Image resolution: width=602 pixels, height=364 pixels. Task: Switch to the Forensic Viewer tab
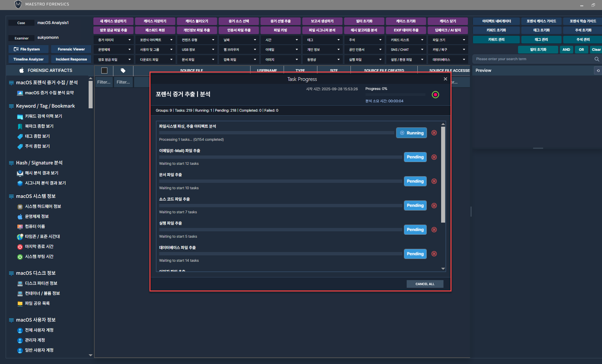71,49
